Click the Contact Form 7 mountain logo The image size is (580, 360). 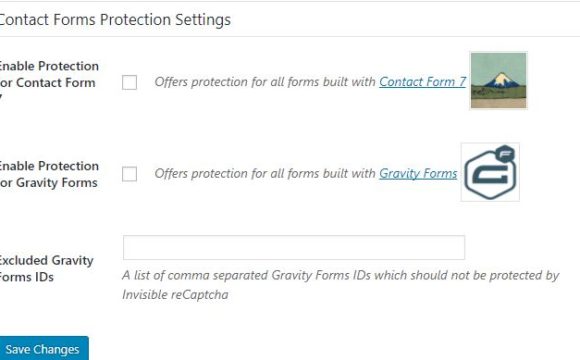[498, 80]
